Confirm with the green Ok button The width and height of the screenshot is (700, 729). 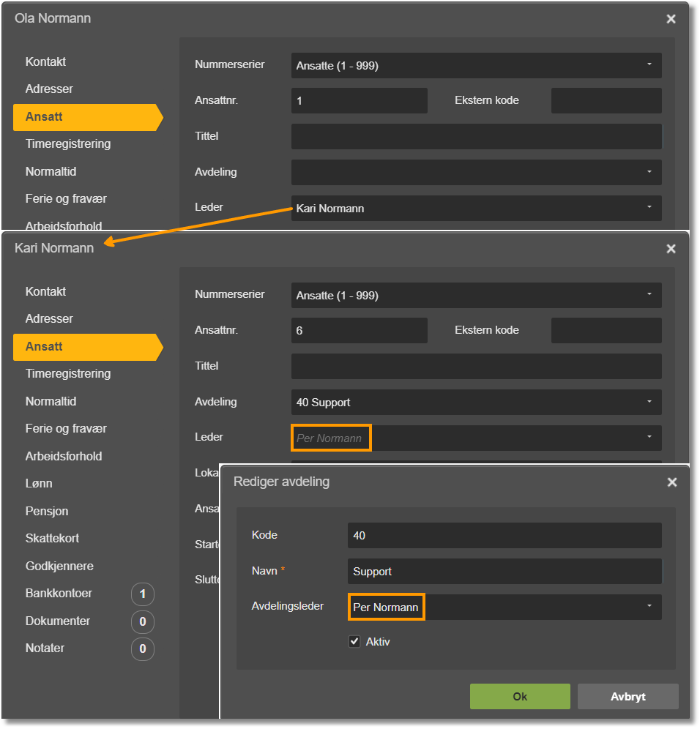[520, 697]
